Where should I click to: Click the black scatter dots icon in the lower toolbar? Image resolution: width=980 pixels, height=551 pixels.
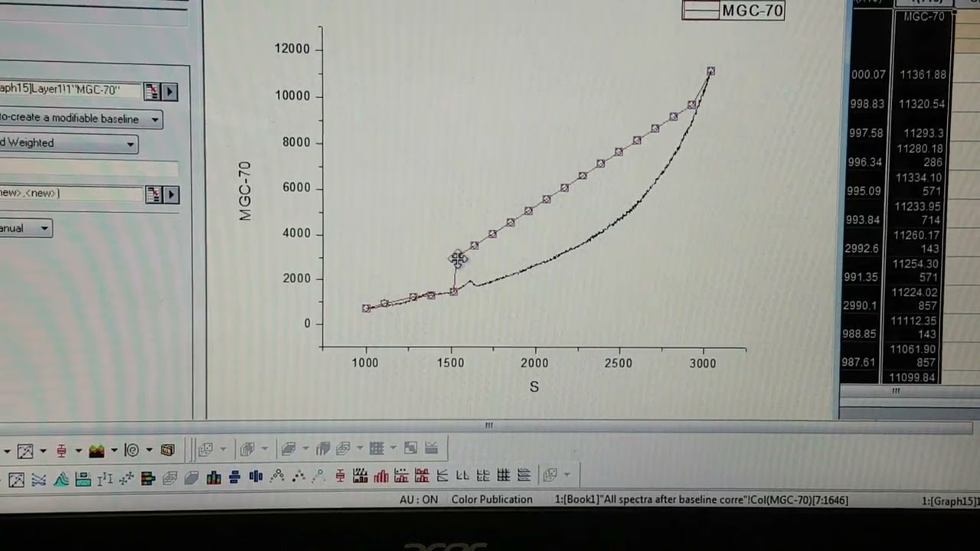coord(299,478)
